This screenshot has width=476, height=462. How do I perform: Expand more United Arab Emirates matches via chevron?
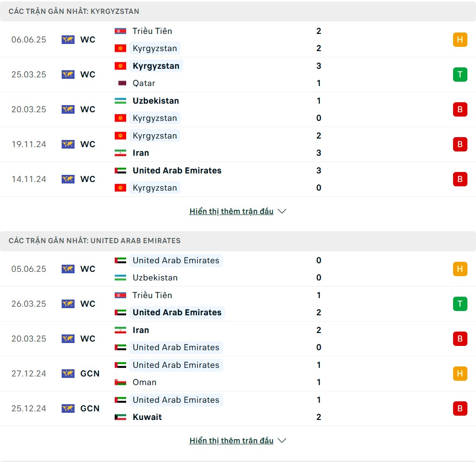[282, 441]
